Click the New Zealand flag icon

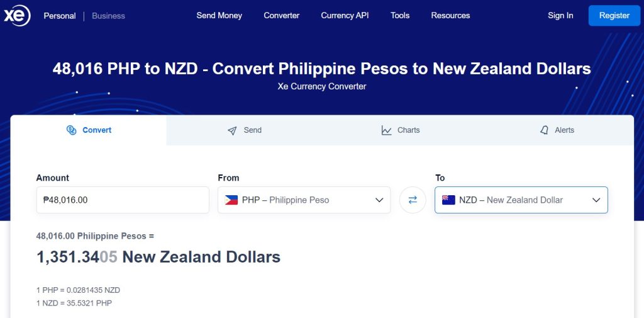coord(448,200)
